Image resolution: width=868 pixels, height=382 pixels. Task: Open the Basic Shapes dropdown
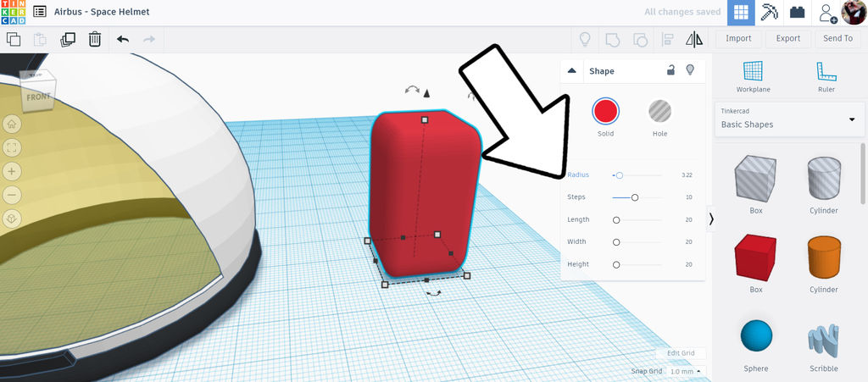coord(788,119)
